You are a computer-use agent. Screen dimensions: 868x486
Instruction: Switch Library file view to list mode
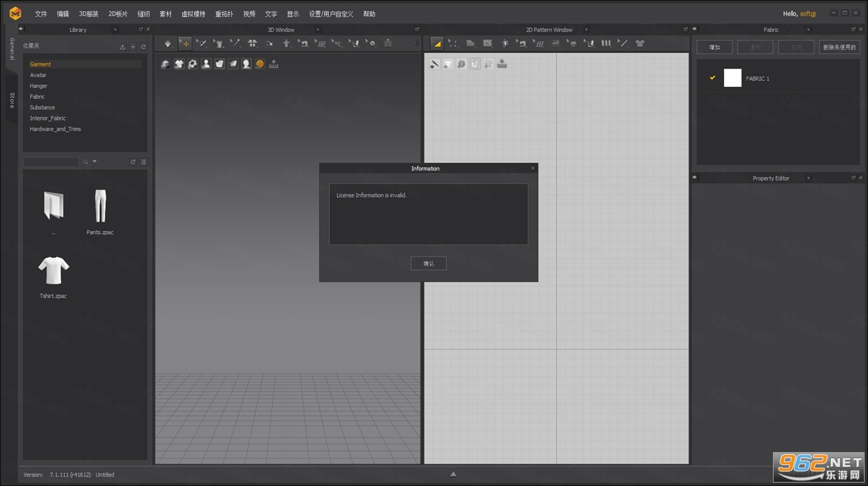tap(143, 162)
